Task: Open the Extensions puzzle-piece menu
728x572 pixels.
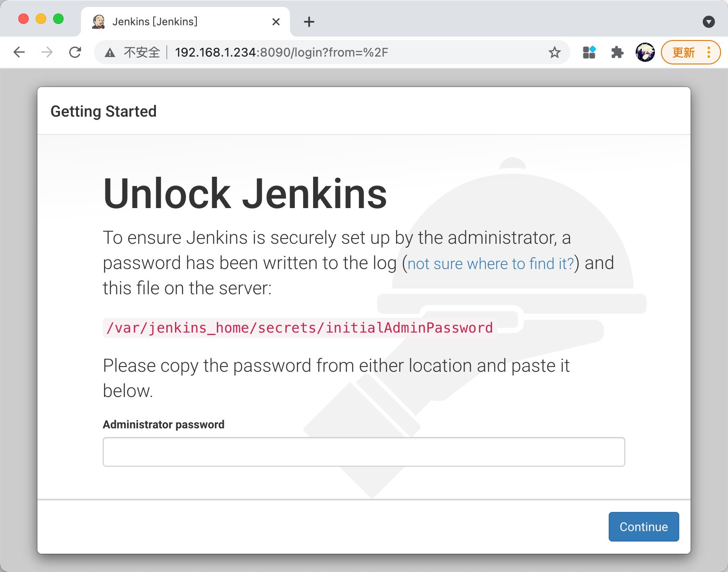Action: (617, 53)
